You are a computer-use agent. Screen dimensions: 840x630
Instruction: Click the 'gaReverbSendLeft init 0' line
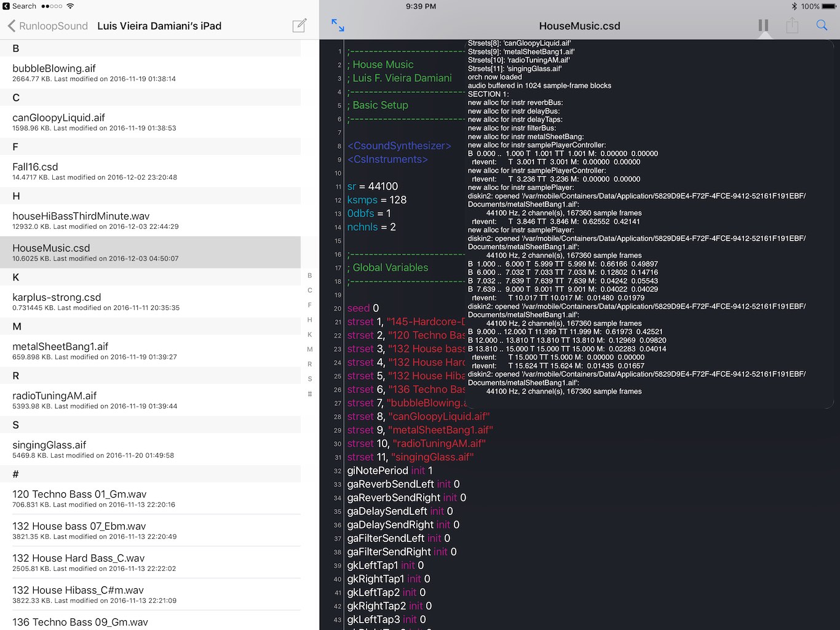pos(403,484)
